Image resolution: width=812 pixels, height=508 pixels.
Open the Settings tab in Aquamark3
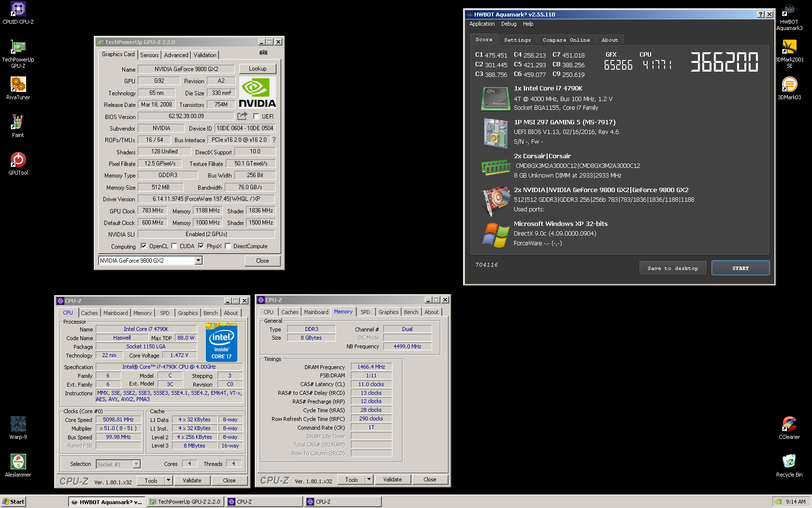click(x=517, y=40)
